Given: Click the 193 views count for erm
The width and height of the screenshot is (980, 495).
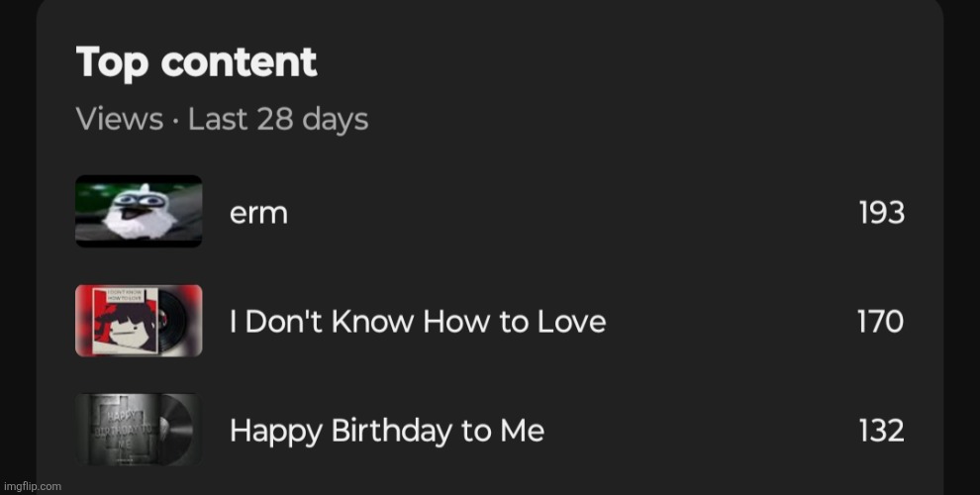Looking at the screenshot, I should (x=881, y=213).
